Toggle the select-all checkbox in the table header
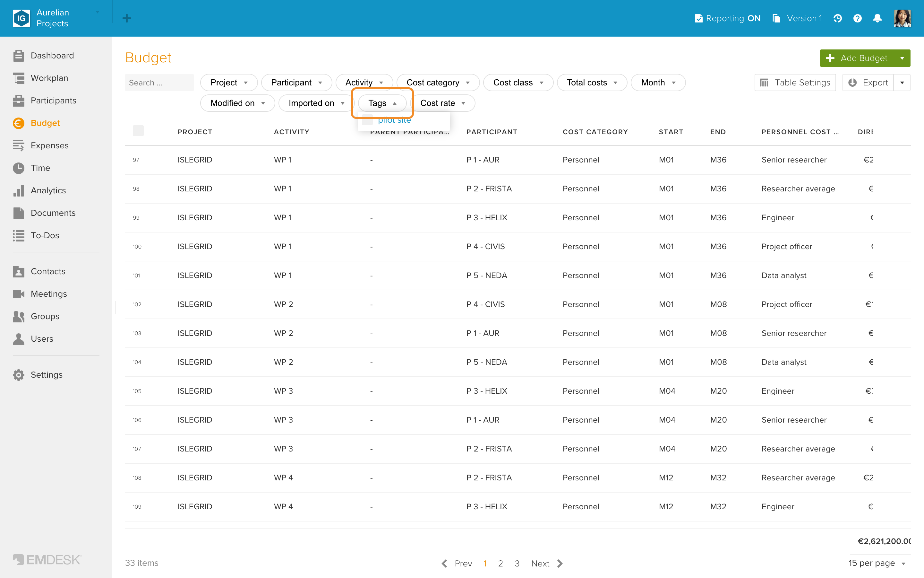The width and height of the screenshot is (924, 578). coord(138,131)
